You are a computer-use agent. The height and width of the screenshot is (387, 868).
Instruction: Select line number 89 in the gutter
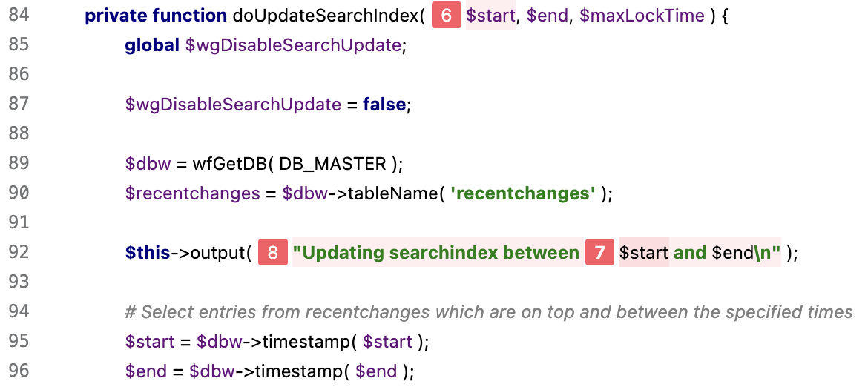[19, 164]
